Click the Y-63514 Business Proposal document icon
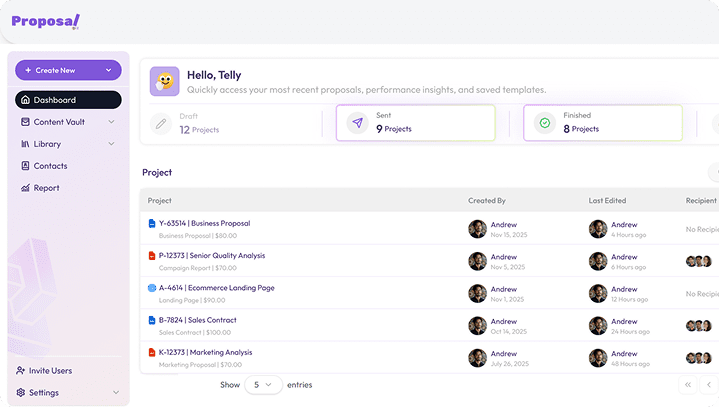 click(152, 223)
